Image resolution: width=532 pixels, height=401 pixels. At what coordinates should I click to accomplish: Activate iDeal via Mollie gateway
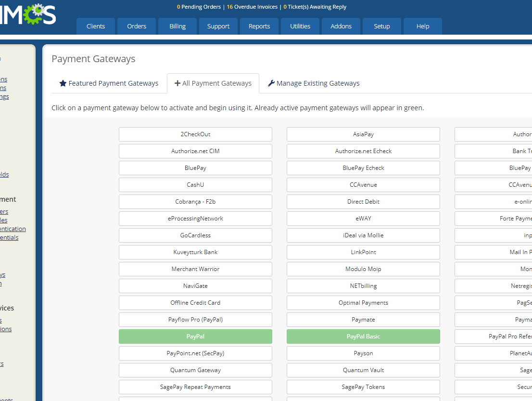point(363,235)
